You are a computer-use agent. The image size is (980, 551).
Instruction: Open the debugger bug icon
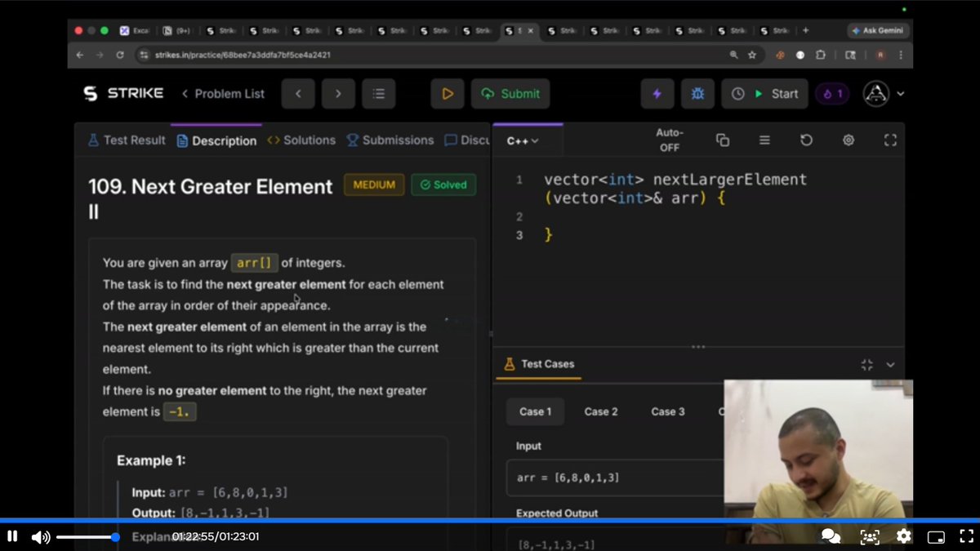tap(697, 94)
